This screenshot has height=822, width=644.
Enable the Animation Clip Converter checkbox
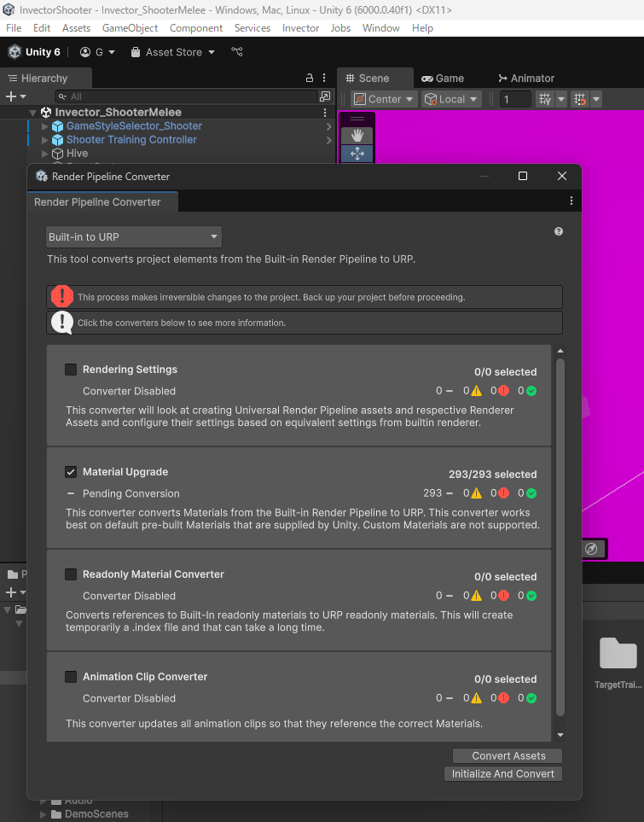point(71,677)
